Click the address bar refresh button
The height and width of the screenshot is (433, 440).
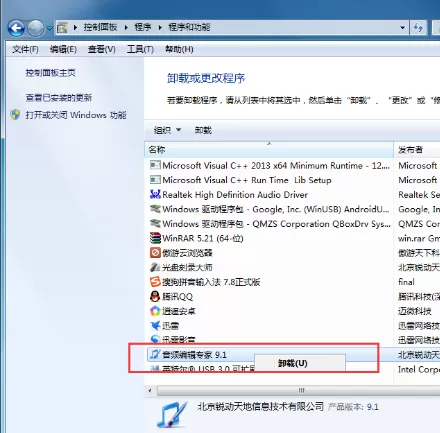click(418, 28)
